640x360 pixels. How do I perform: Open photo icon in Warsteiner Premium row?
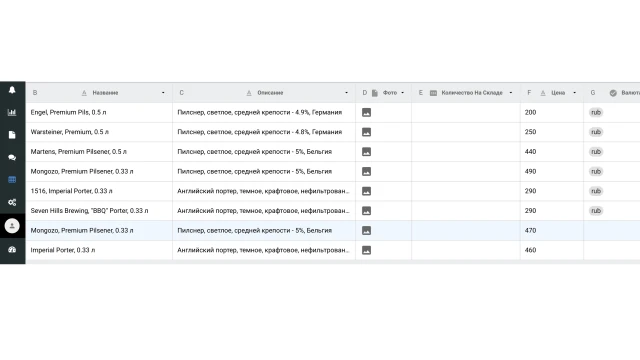[x=367, y=132]
